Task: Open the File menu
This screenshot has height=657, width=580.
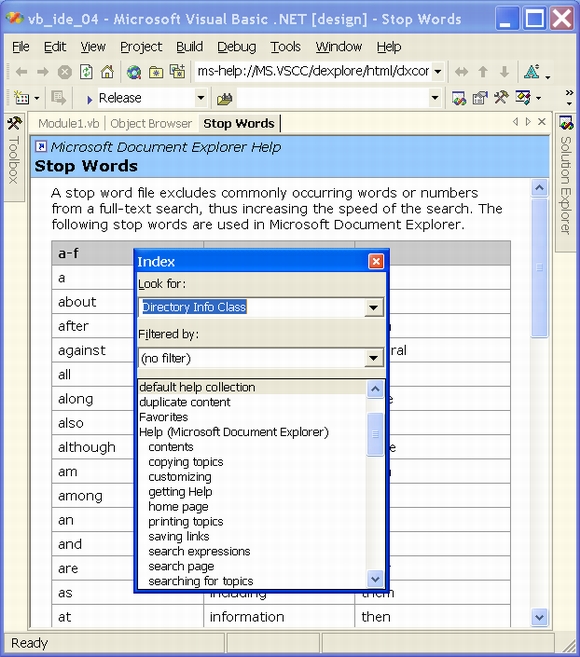Action: (x=21, y=47)
